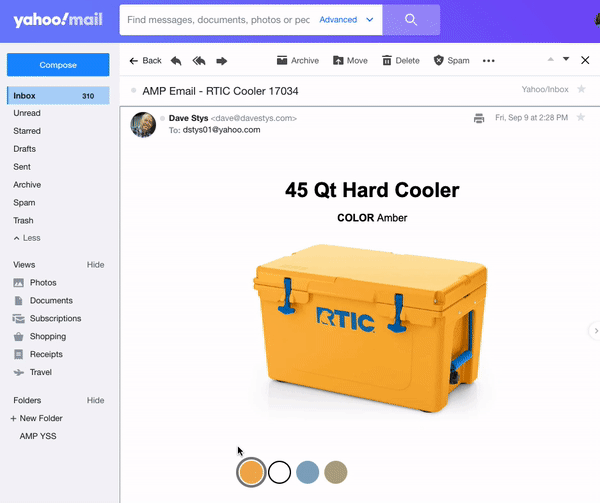Viewport: 600px width, 503px height.
Task: Open the Spam folder in the sidebar
Action: click(24, 203)
